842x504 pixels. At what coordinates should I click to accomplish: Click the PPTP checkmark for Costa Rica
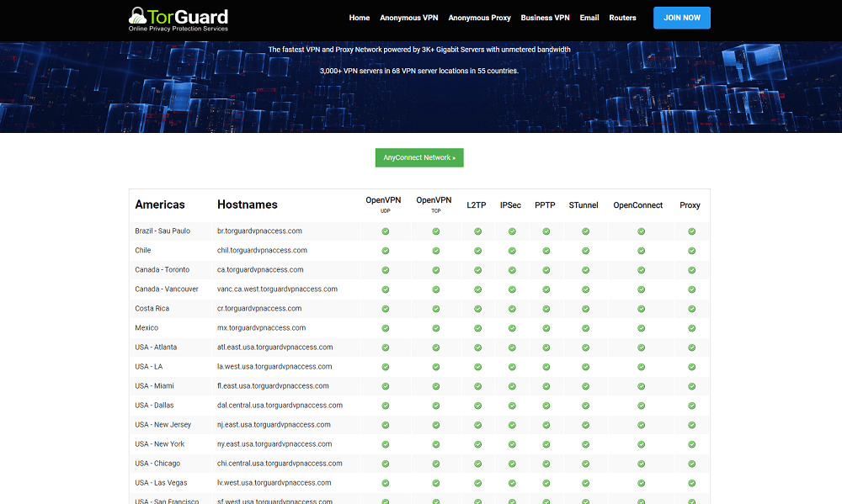[x=546, y=309]
